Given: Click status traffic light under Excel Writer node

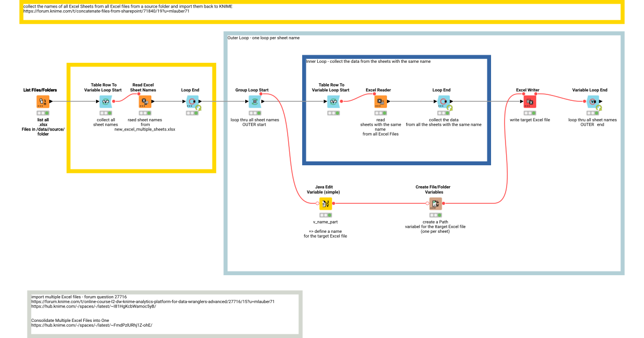Looking at the screenshot, I should coord(530,113).
